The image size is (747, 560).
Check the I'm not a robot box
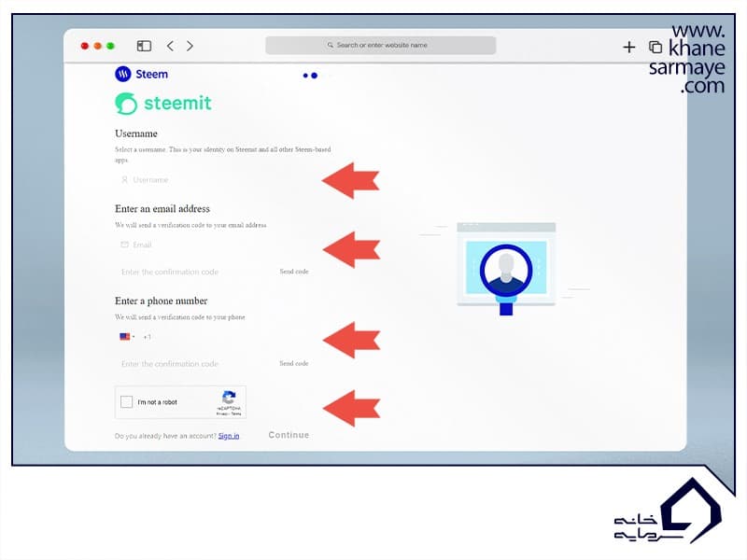pos(127,402)
